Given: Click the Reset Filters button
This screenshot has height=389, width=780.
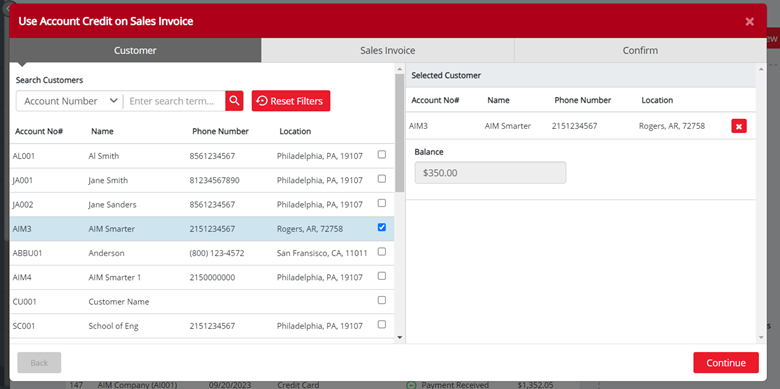Looking at the screenshot, I should [291, 101].
